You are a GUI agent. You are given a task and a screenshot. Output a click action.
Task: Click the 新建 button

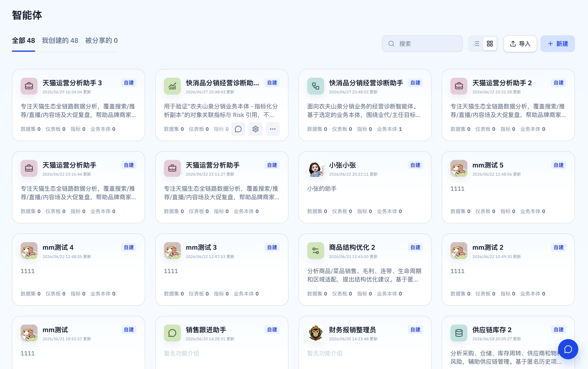point(558,44)
